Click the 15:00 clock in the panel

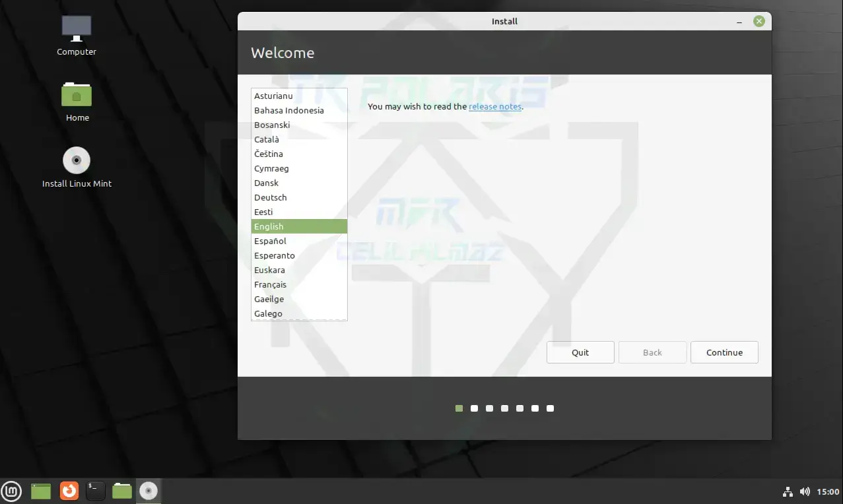(828, 491)
